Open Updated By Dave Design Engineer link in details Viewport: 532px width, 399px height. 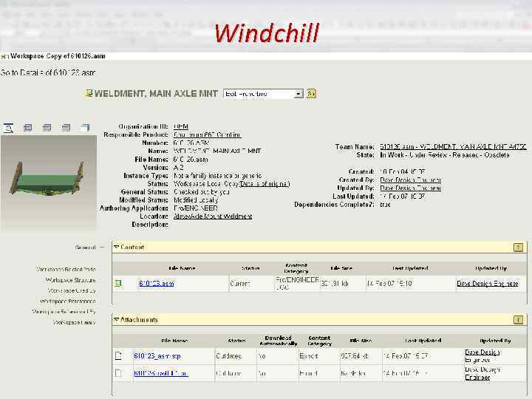tap(411, 188)
